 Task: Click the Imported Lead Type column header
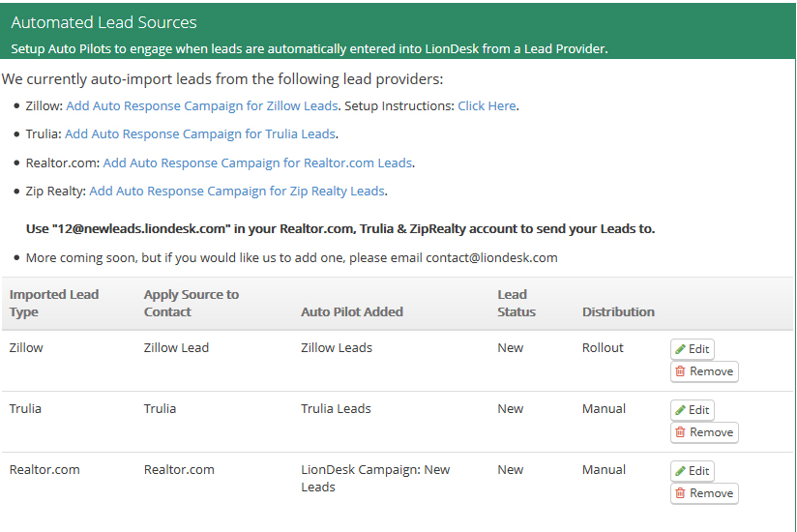pyautogui.click(x=54, y=304)
